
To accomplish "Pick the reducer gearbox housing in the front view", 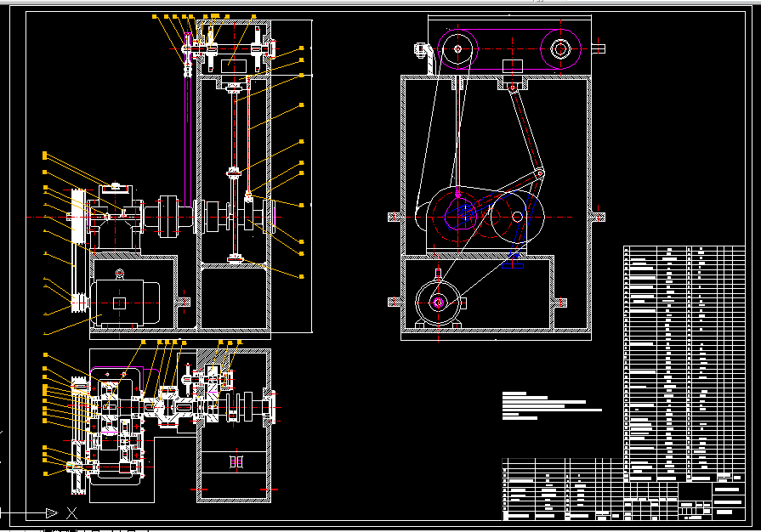I will click(116, 219).
